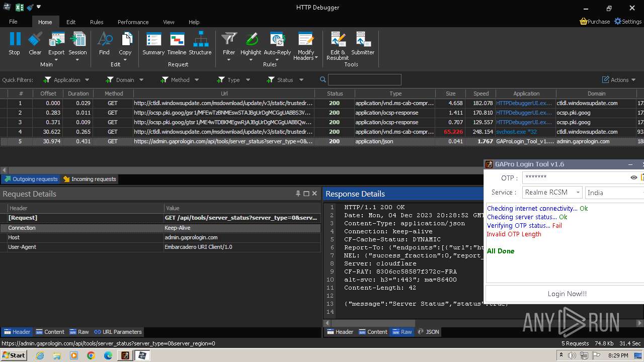Viewport: 644px width, 362px height.
Task: Click the Purchase cart icon
Action: 584,22
